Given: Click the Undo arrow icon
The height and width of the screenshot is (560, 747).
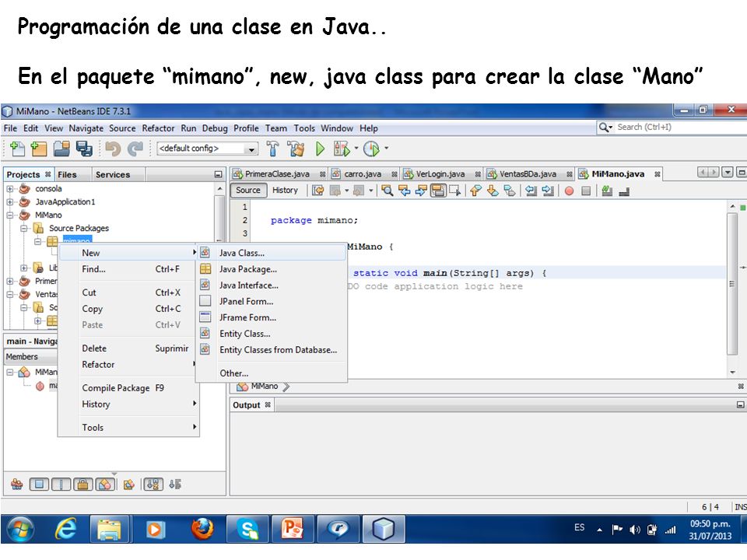Looking at the screenshot, I should pos(113,149).
